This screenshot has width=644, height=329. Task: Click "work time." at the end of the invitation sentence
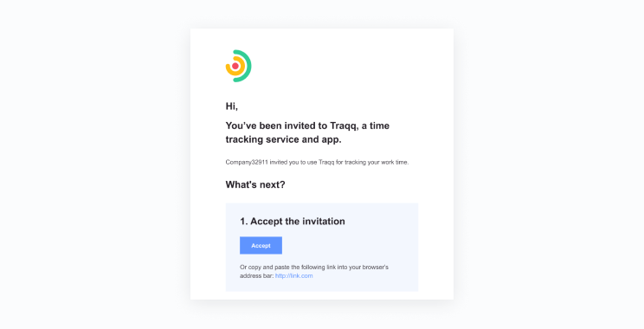(395, 162)
